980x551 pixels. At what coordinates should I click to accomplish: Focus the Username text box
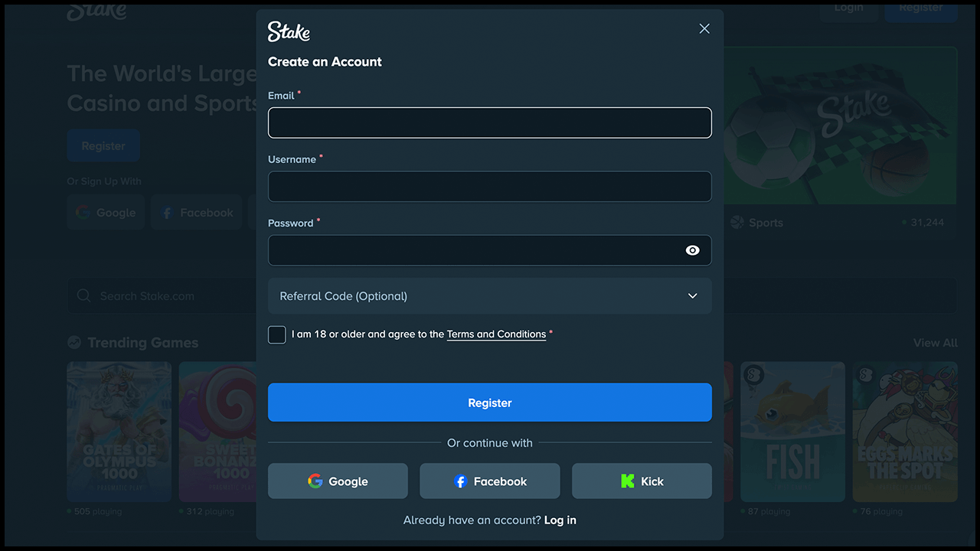pyautogui.click(x=490, y=187)
